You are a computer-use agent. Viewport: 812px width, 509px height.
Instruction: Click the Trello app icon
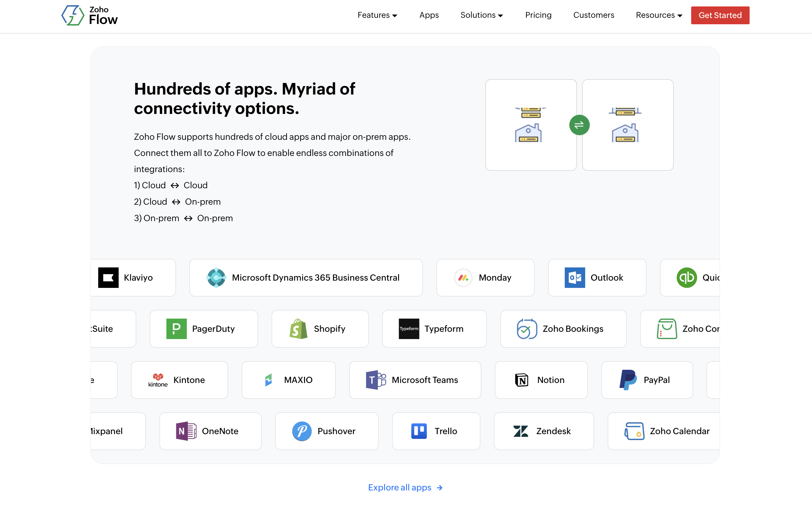[x=419, y=431]
